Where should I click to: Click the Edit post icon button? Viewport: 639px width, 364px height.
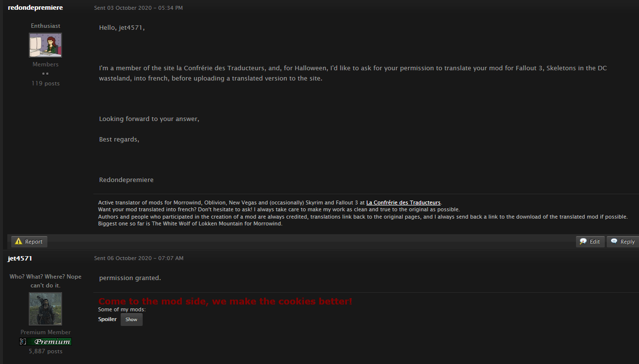click(590, 242)
